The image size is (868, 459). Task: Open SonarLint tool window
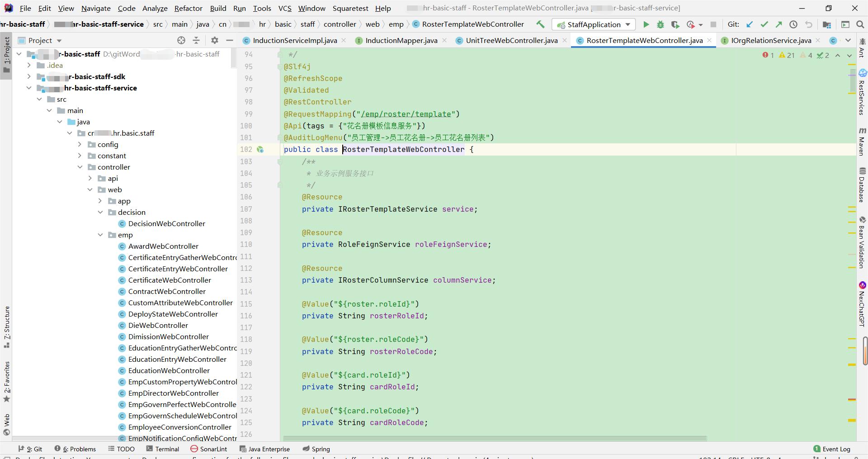(x=208, y=449)
